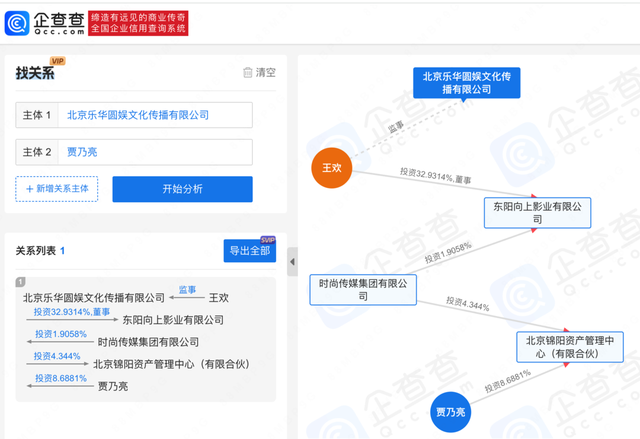Click blue 贾乃亮 circle node

click(x=451, y=412)
